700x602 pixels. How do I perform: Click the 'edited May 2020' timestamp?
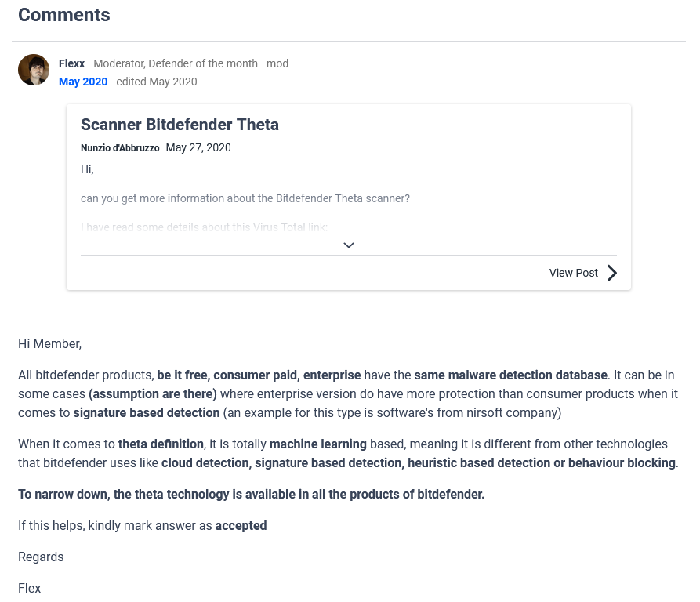point(157,82)
